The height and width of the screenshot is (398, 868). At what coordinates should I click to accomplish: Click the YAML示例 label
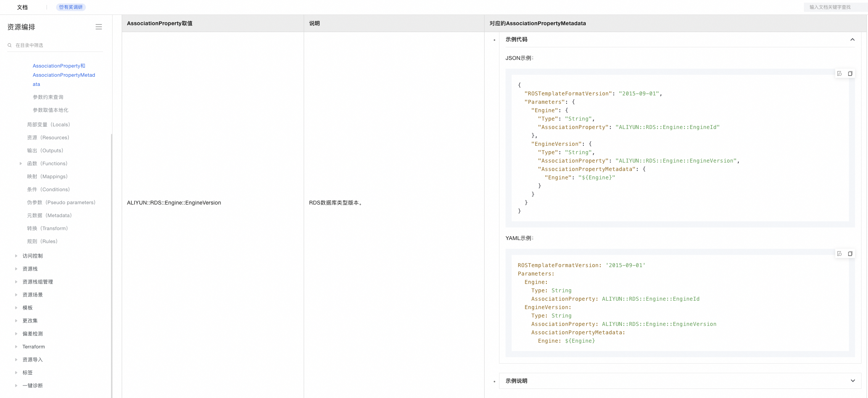pos(519,238)
